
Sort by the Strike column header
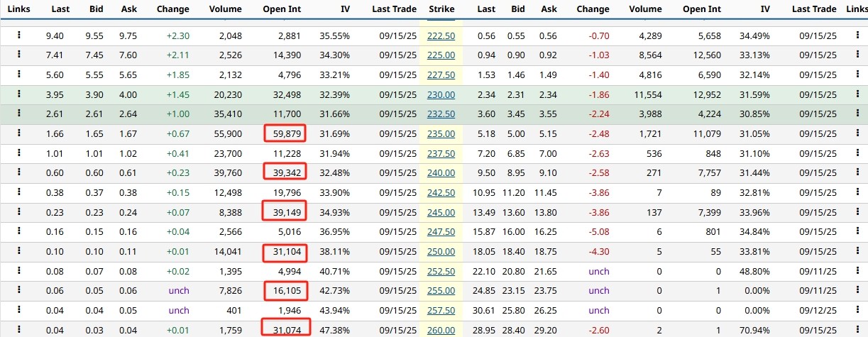(441, 9)
